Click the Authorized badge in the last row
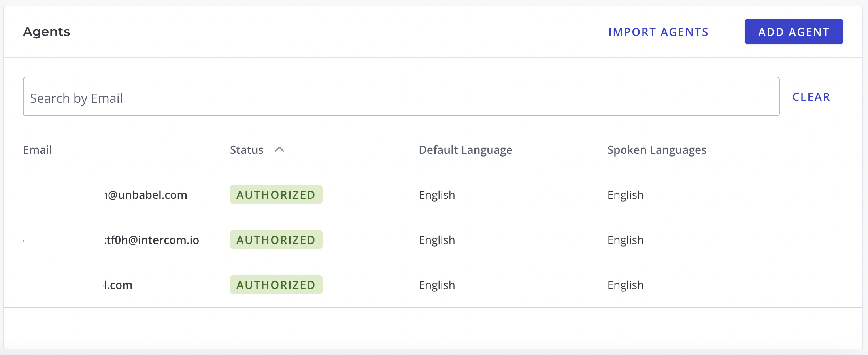 (276, 285)
